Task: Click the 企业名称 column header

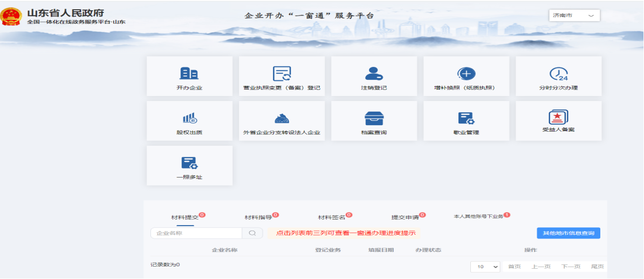Action: 224,250
